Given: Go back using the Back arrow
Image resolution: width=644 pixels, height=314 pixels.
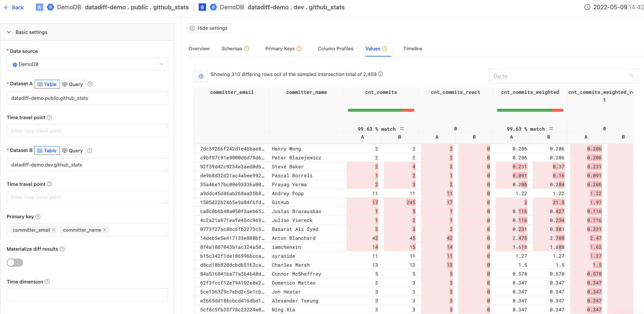Looking at the screenshot, I should (x=6, y=7).
